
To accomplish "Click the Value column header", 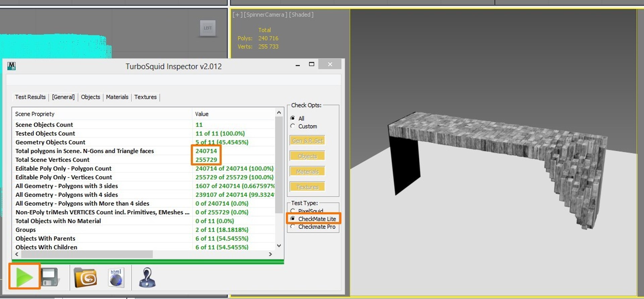I will [234, 114].
